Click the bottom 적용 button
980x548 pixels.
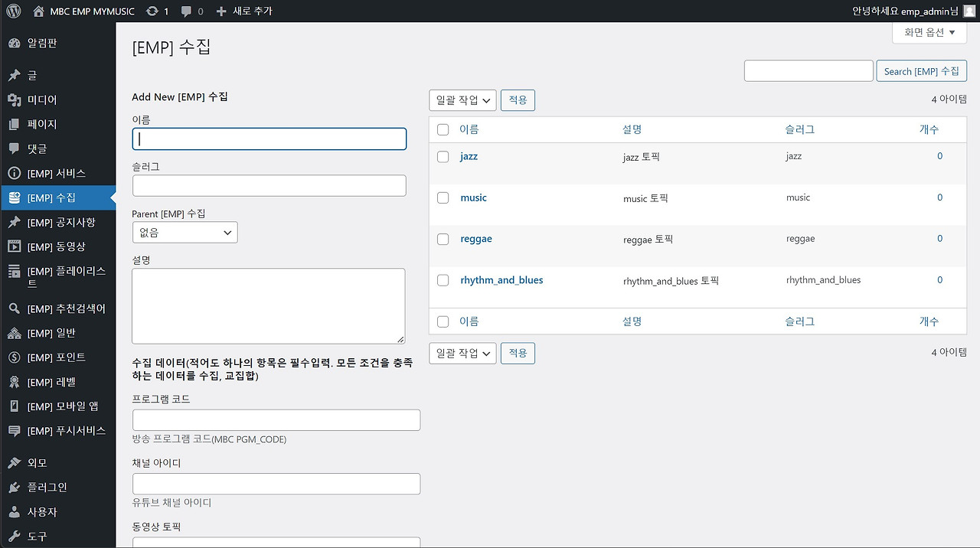(x=518, y=353)
